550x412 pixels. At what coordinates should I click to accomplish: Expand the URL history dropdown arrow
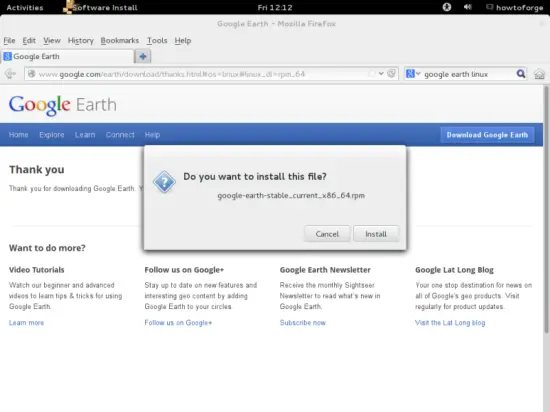click(x=381, y=74)
